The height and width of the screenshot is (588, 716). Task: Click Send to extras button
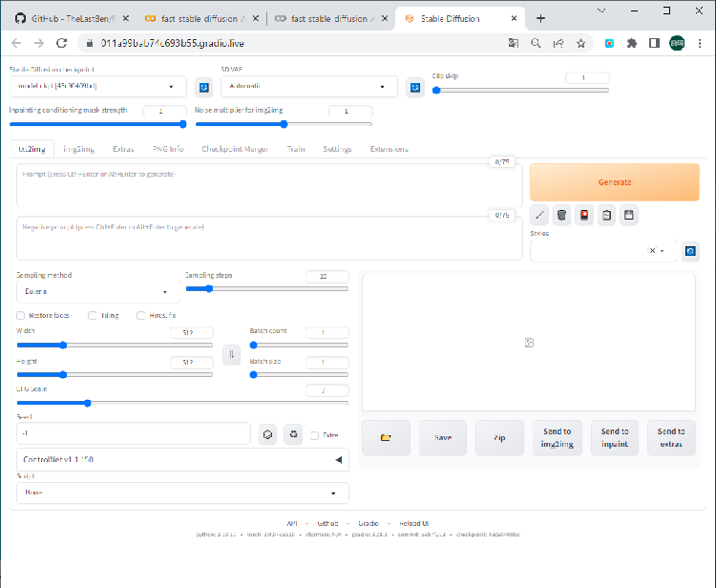coord(671,438)
